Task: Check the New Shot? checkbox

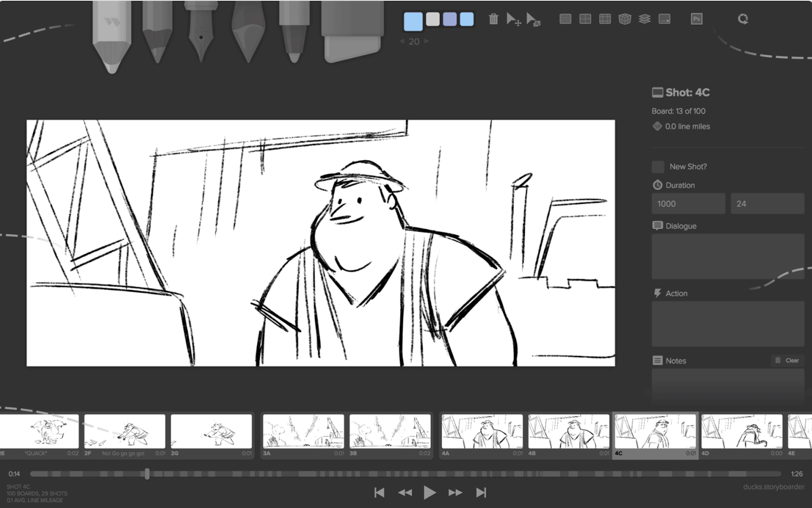Action: (658, 167)
